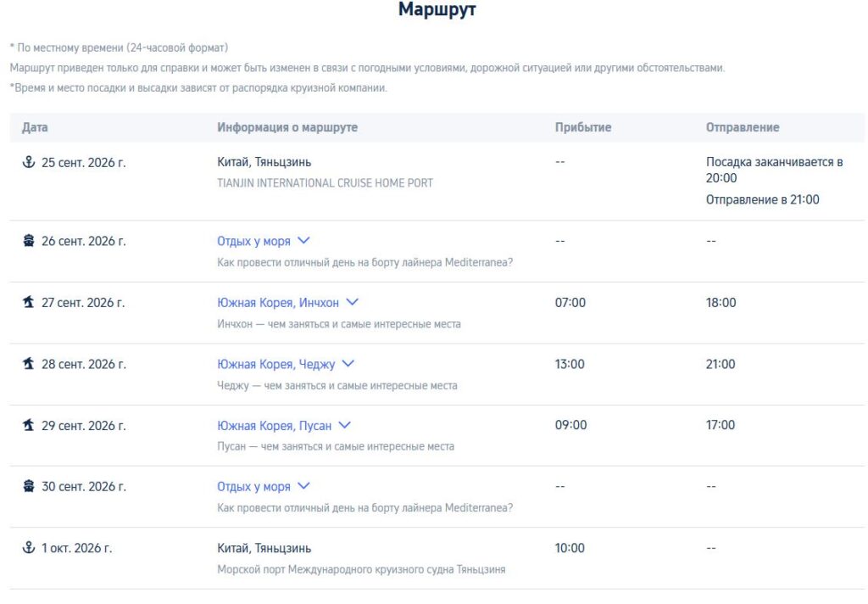This screenshot has width=868, height=604.
Task: Open Отдых у моря link for 30 сент.
Action: [253, 487]
